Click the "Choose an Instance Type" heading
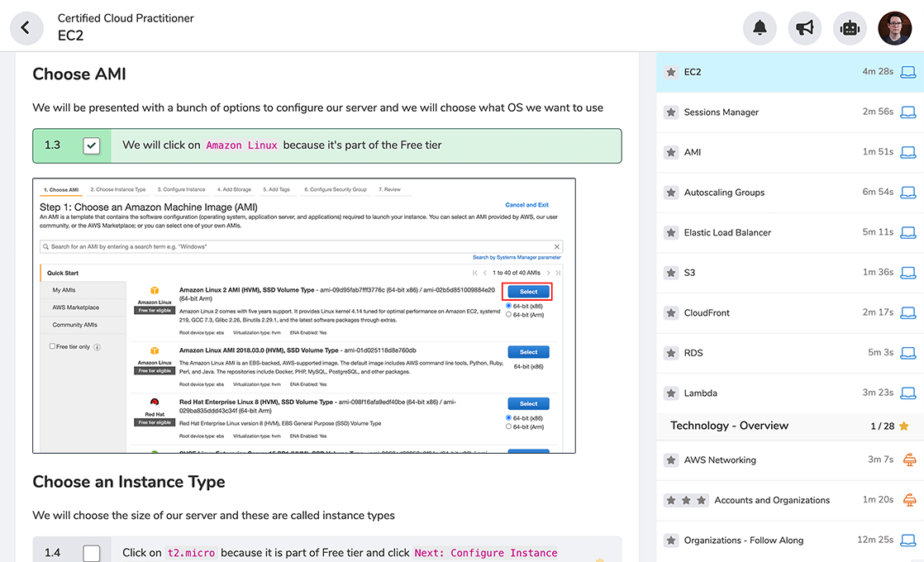 (x=128, y=482)
